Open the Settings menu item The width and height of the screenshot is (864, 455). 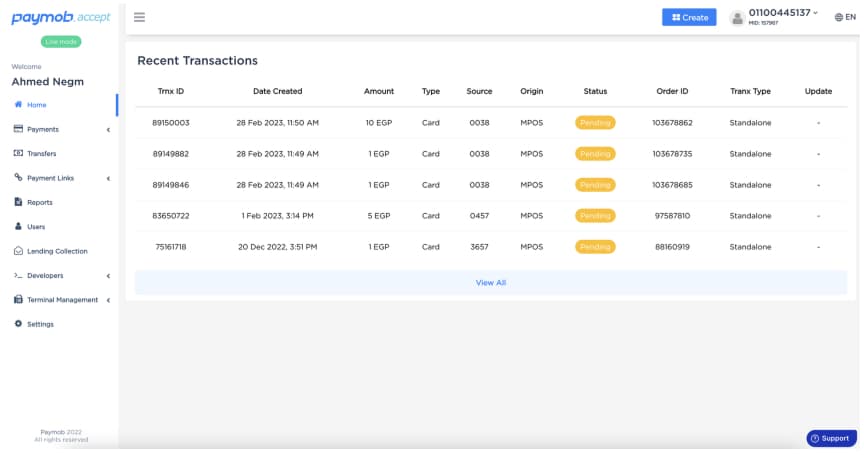(40, 324)
